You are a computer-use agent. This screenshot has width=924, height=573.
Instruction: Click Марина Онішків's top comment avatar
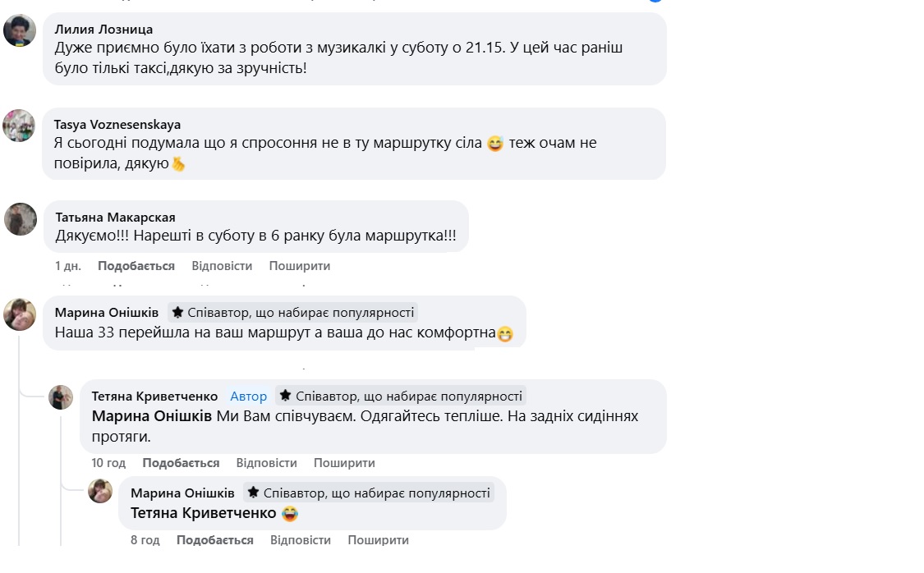[20, 314]
